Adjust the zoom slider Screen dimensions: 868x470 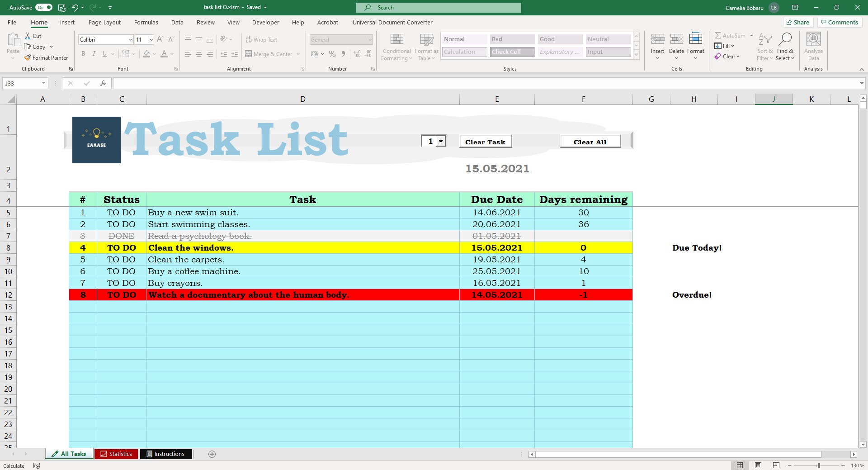click(x=820, y=465)
